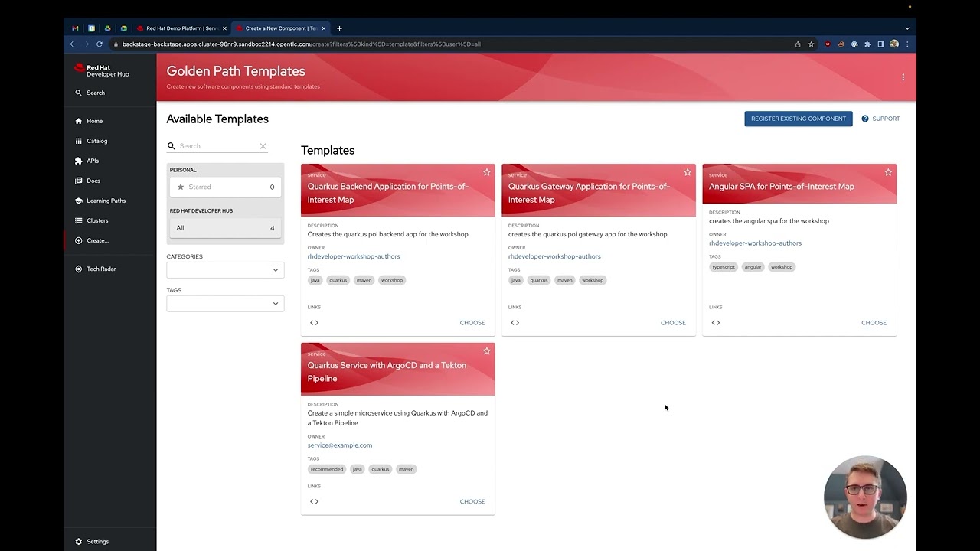This screenshot has height=551, width=980.
Task: Open the browser side panel icon
Action: 880,44
